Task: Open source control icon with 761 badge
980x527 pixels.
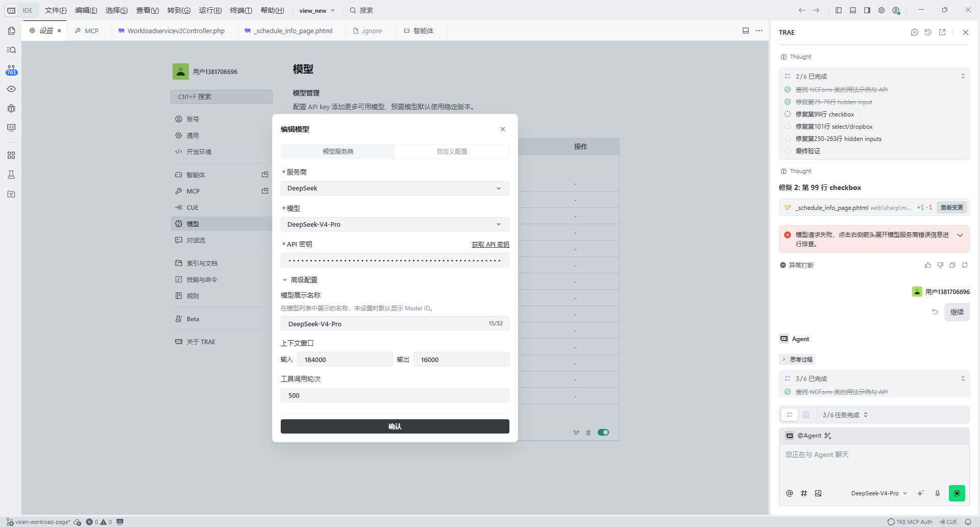Action: pyautogui.click(x=11, y=70)
